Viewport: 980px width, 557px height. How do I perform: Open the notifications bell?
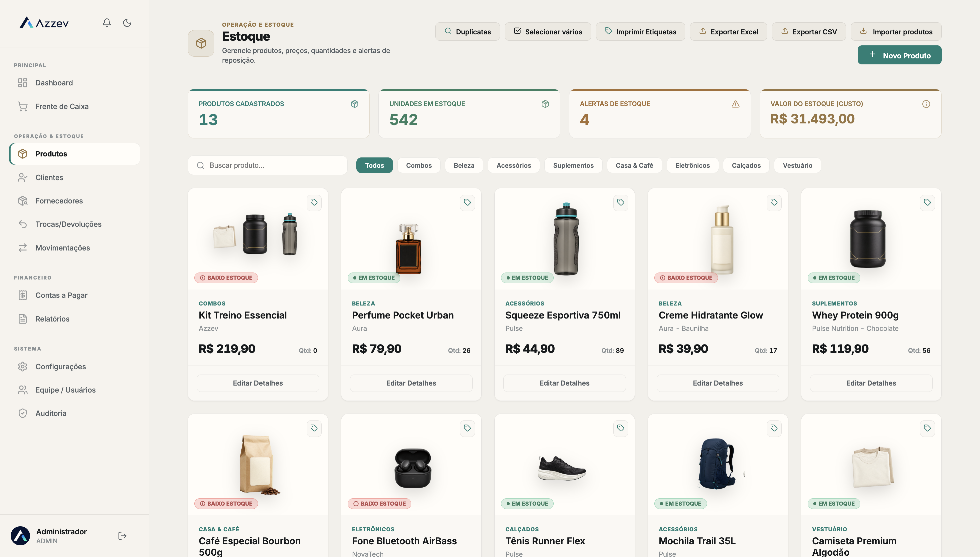coord(107,23)
